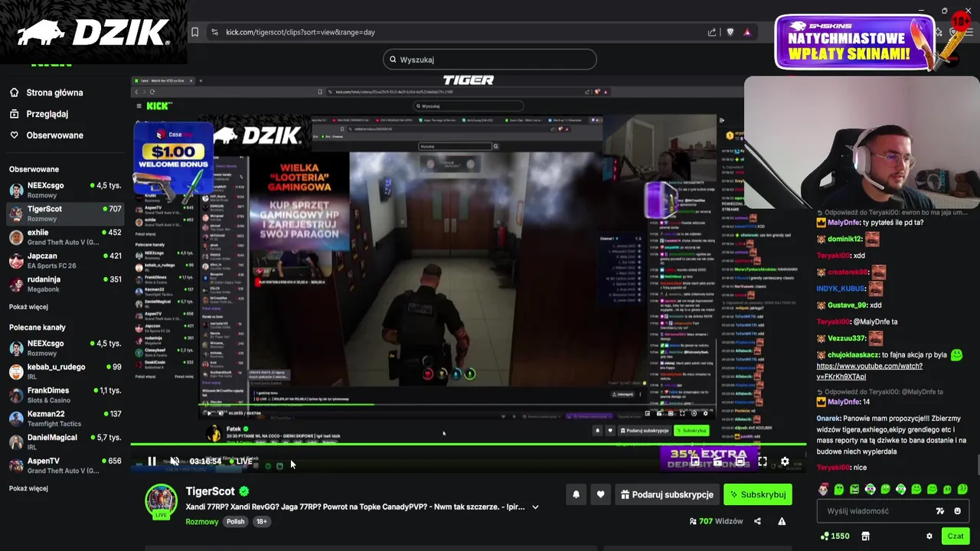Click username Onarek in chat
The width and height of the screenshot is (980, 551).
click(828, 419)
